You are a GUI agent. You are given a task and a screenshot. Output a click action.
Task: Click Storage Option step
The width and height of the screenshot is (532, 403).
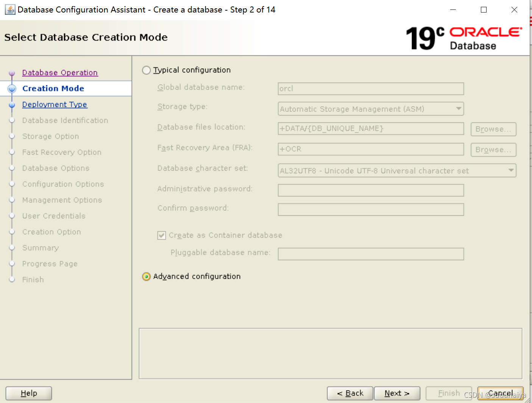pos(51,136)
